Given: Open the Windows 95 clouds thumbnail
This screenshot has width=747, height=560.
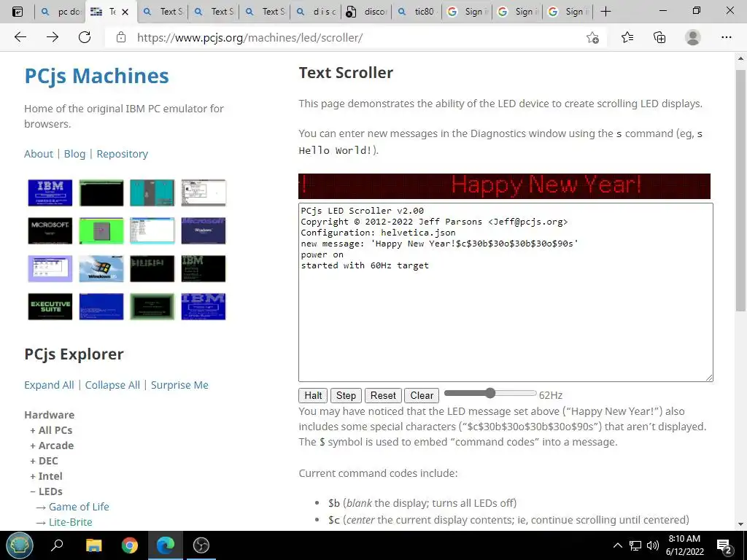Looking at the screenshot, I should click(101, 268).
